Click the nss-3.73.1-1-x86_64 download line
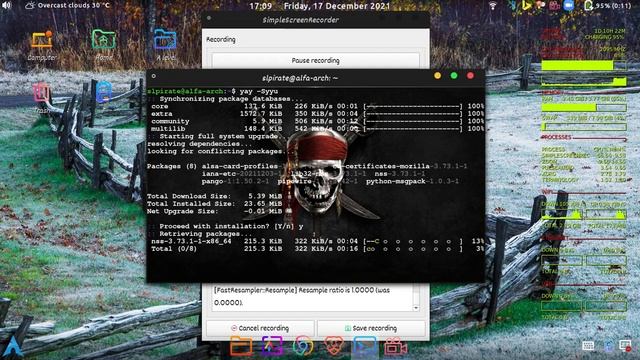The height and width of the screenshot is (360, 640). (x=315, y=241)
